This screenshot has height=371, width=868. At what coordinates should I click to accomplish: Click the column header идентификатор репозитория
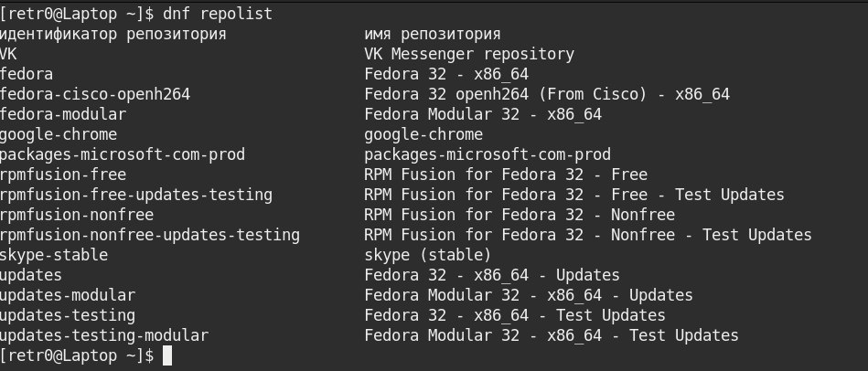click(113, 35)
